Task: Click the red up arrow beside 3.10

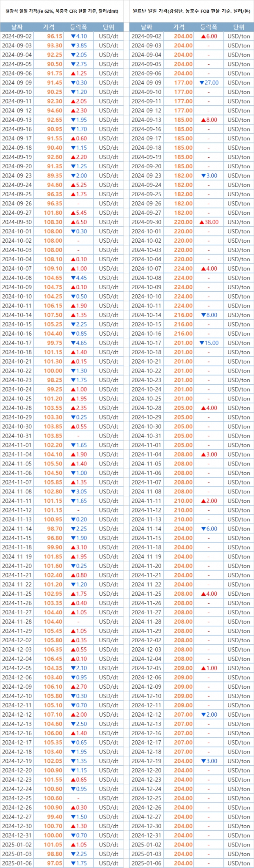Action: [73, 547]
